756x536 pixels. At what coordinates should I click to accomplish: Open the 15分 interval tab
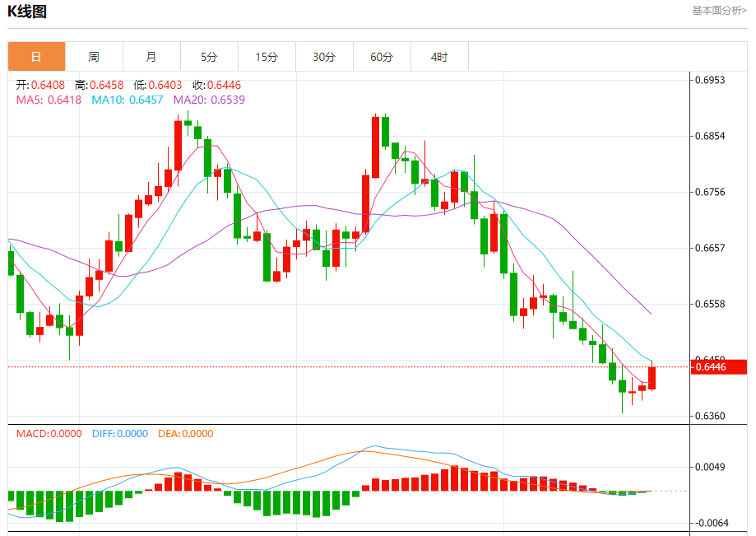point(267,57)
